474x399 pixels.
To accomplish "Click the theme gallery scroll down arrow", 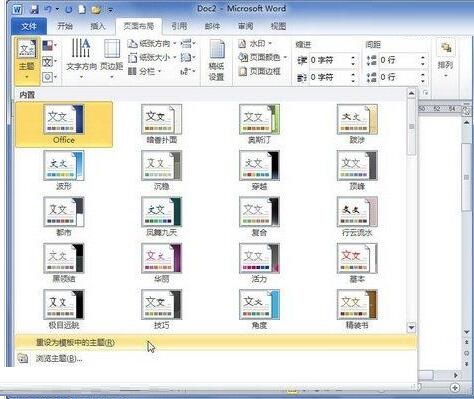I will pos(411,328).
